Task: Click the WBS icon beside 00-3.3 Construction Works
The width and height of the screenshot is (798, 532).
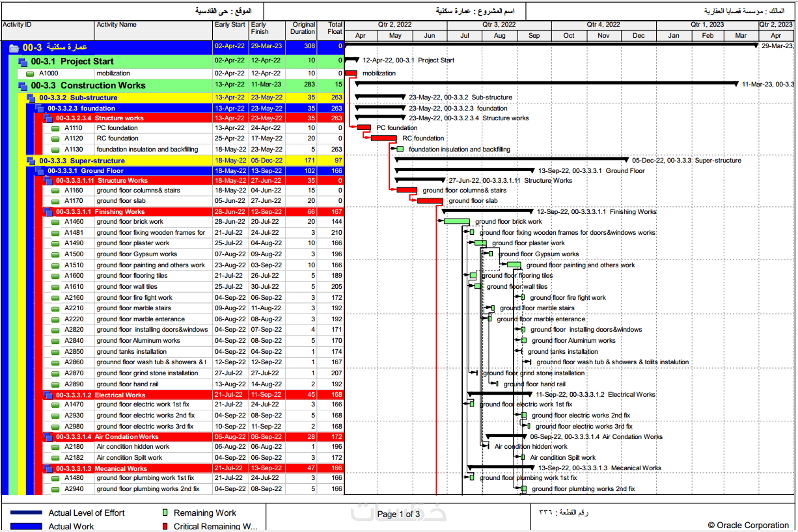Action: [x=23, y=86]
